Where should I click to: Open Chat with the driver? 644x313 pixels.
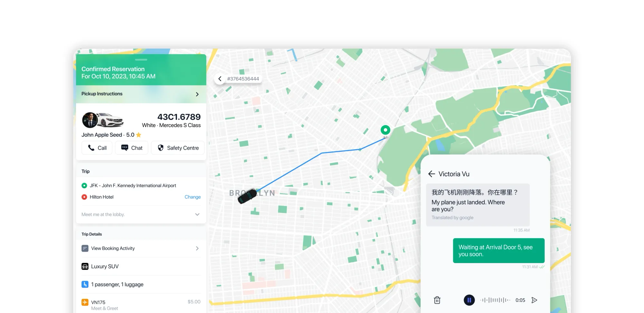[x=132, y=148]
